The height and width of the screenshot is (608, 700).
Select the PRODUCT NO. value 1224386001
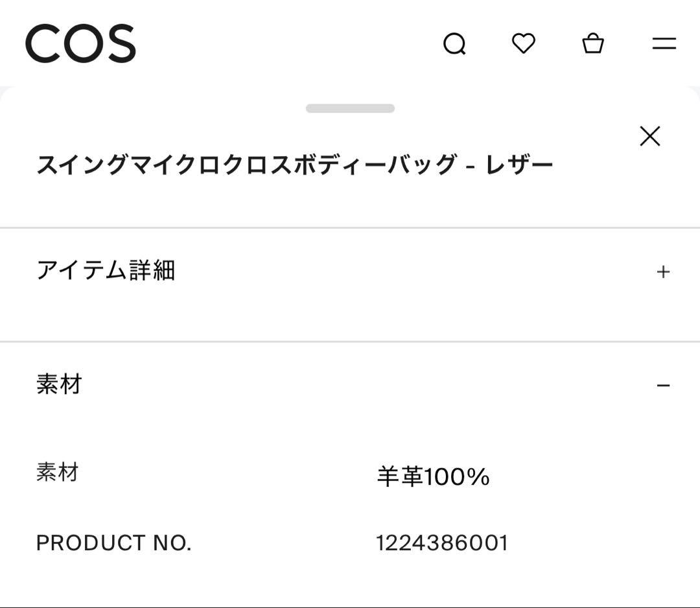[441, 543]
